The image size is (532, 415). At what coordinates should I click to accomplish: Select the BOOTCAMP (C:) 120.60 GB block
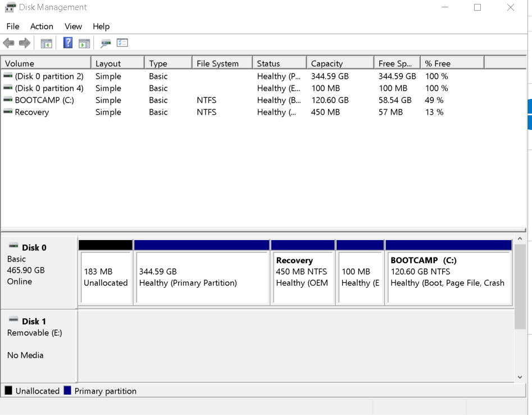449,272
